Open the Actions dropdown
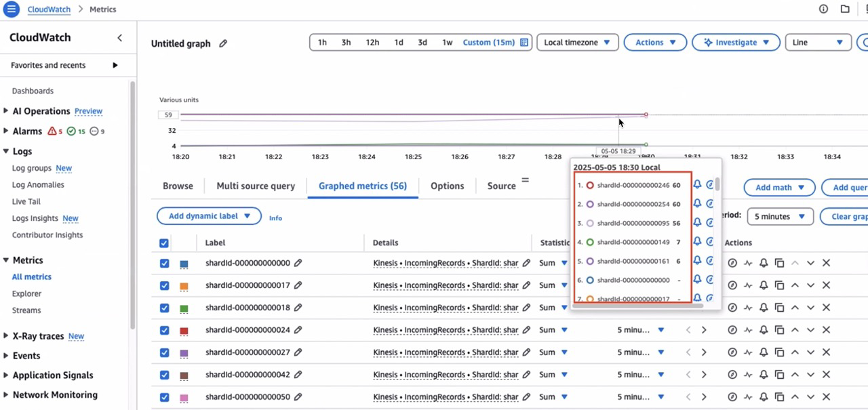Image resolution: width=868 pixels, height=410 pixels. (654, 42)
